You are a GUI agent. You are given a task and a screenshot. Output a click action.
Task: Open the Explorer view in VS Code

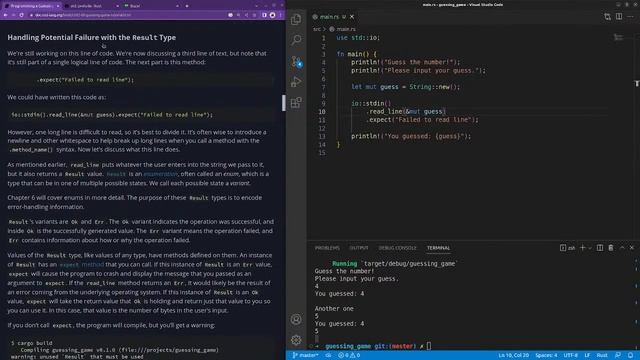click(296, 19)
